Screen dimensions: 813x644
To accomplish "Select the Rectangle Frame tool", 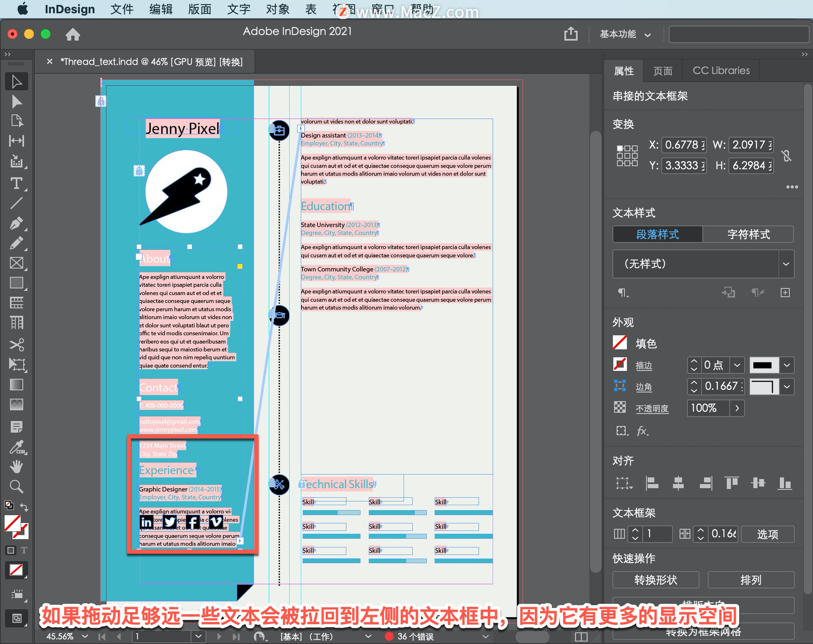I will pyautogui.click(x=17, y=263).
